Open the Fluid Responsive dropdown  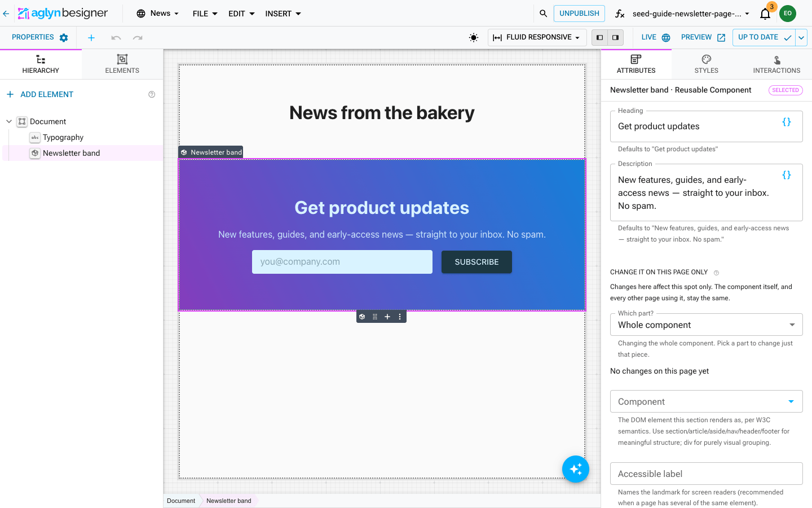pyautogui.click(x=537, y=38)
